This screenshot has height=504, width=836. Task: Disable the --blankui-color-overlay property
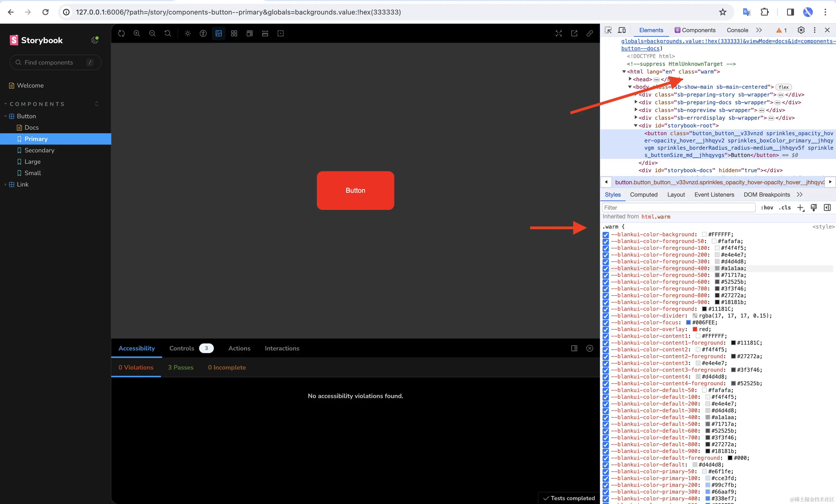pos(606,329)
